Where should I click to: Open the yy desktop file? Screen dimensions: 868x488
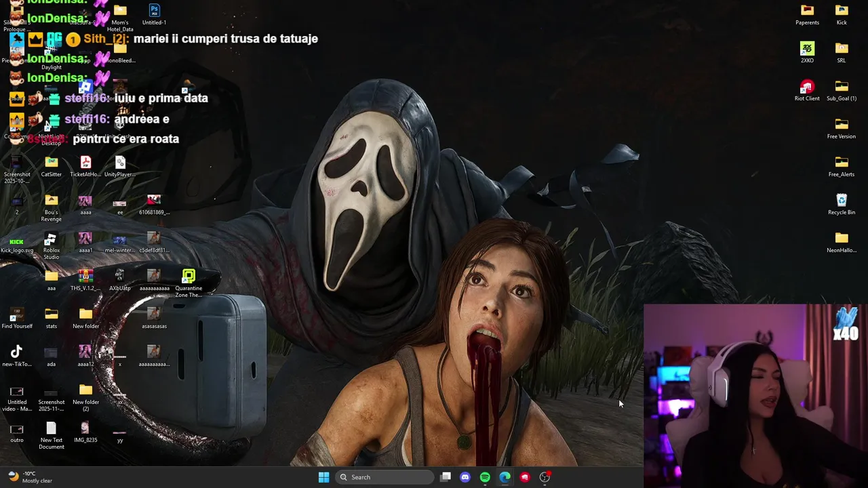point(120,432)
